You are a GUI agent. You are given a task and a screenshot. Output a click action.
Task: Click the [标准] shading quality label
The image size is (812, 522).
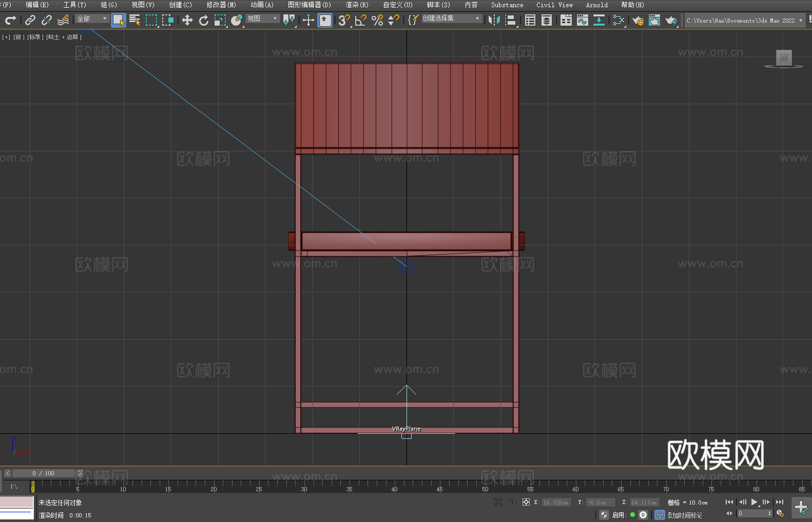34,37
